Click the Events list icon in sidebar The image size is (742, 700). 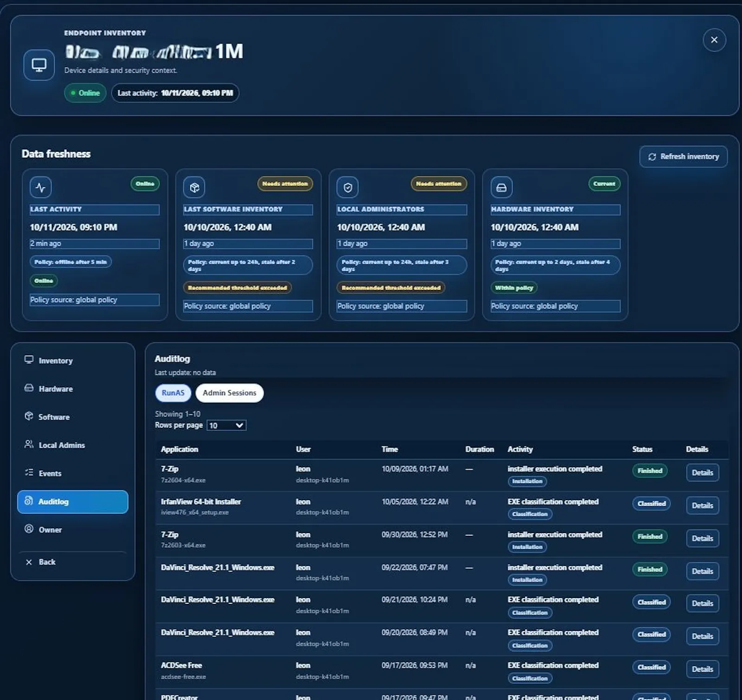(29, 473)
